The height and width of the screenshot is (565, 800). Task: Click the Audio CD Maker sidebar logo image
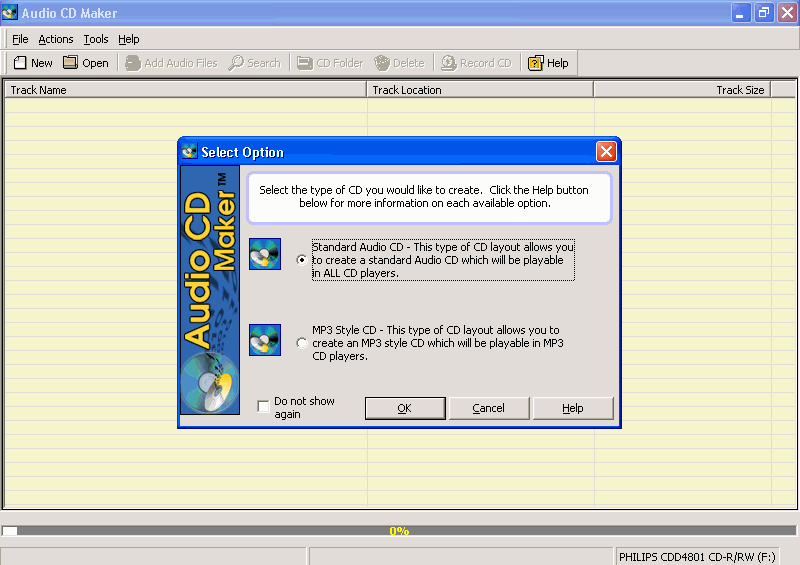pyautogui.click(x=210, y=290)
